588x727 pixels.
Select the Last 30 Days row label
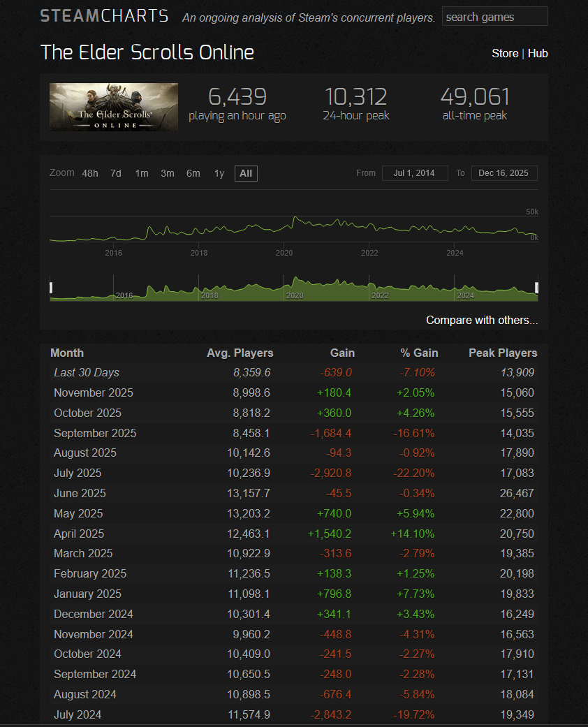point(87,373)
